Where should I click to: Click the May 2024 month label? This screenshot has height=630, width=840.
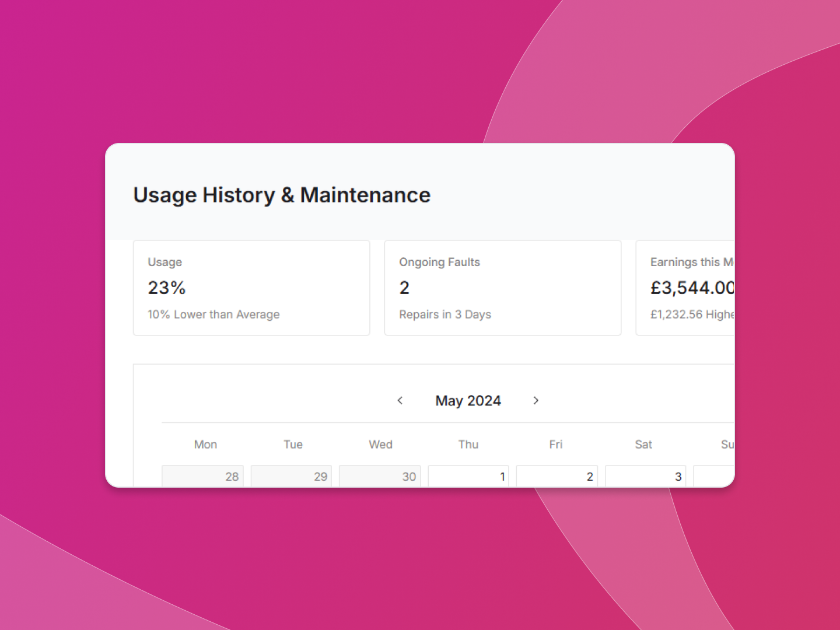coord(468,401)
